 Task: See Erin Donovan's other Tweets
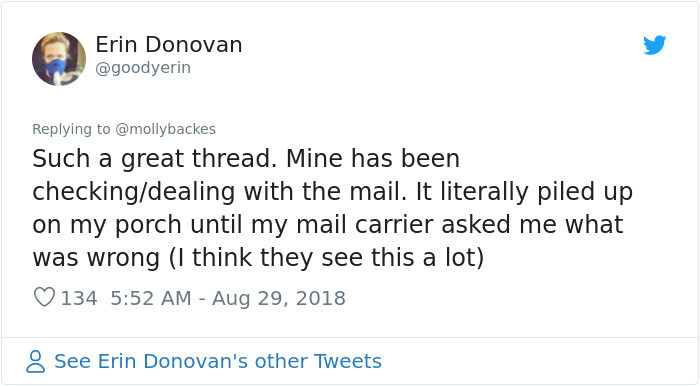pos(218,361)
